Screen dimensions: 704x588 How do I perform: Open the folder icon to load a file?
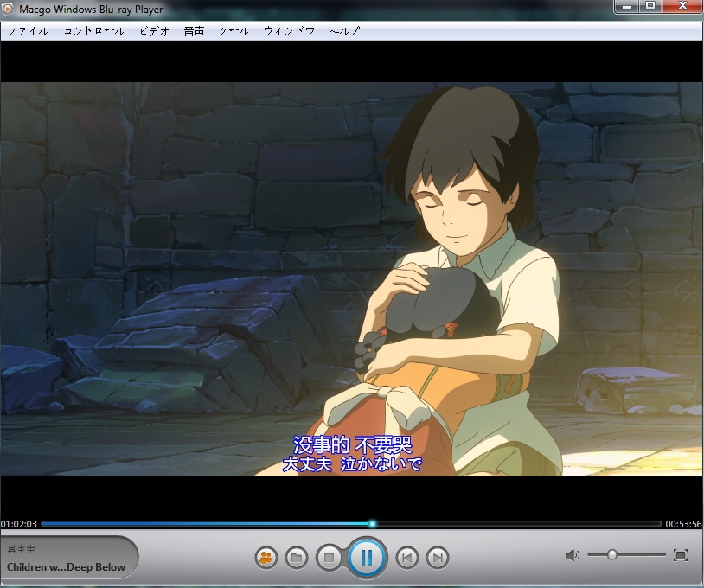(297, 558)
